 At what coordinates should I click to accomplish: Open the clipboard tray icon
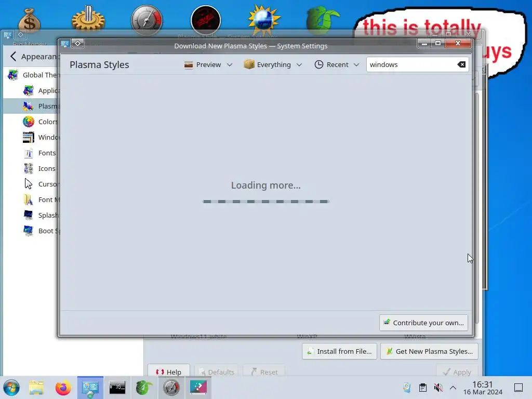(422, 388)
